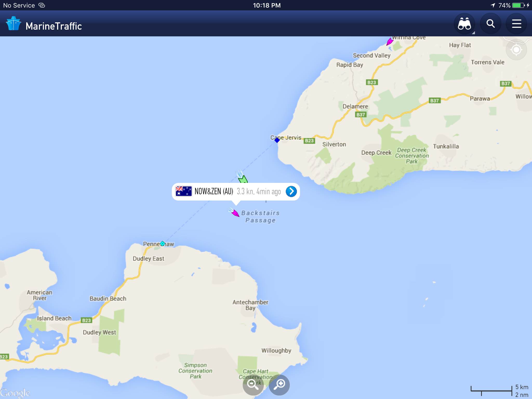
Task: Tap the MarineTraffic title text
Action: (x=54, y=26)
